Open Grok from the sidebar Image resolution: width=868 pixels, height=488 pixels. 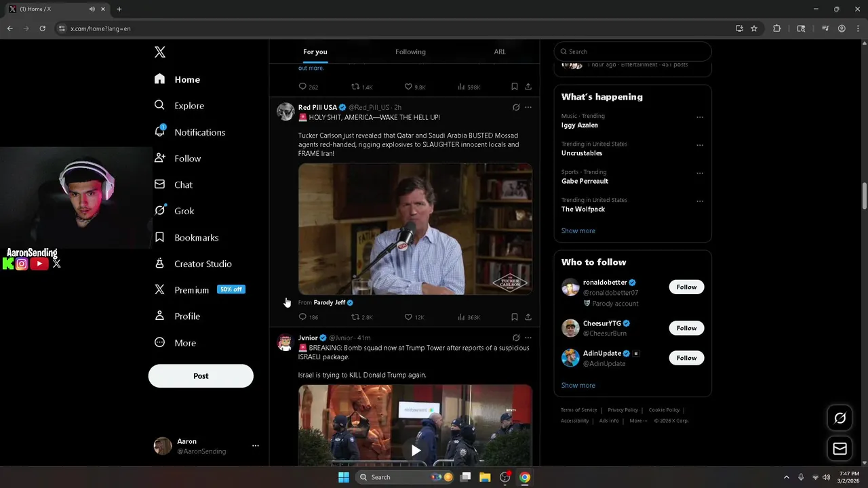(x=174, y=211)
